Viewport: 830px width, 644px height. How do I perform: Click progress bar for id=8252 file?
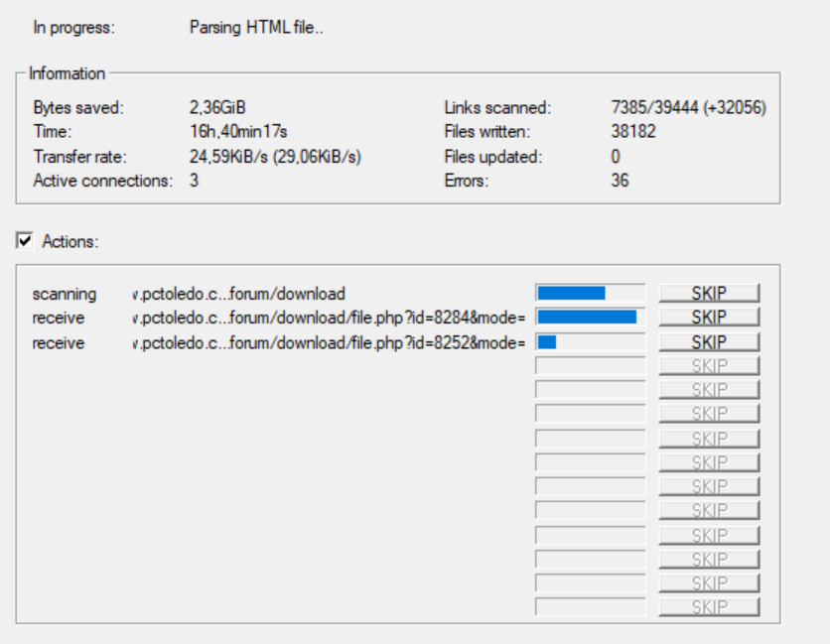click(x=590, y=342)
